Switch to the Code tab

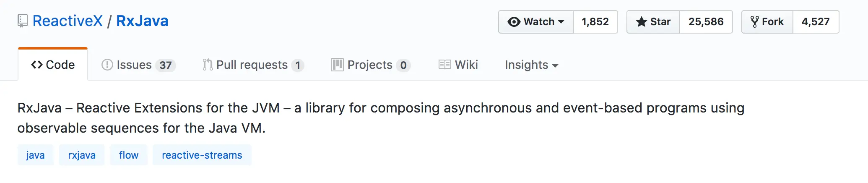coord(53,65)
